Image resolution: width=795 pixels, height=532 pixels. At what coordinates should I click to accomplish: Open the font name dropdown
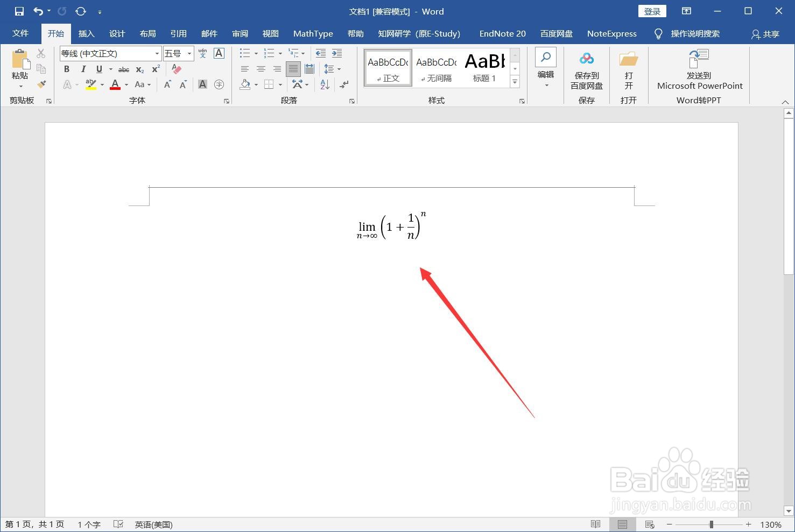click(157, 53)
